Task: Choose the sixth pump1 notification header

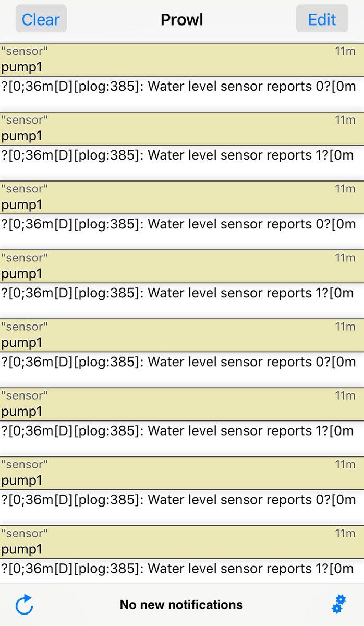Action: point(181,404)
